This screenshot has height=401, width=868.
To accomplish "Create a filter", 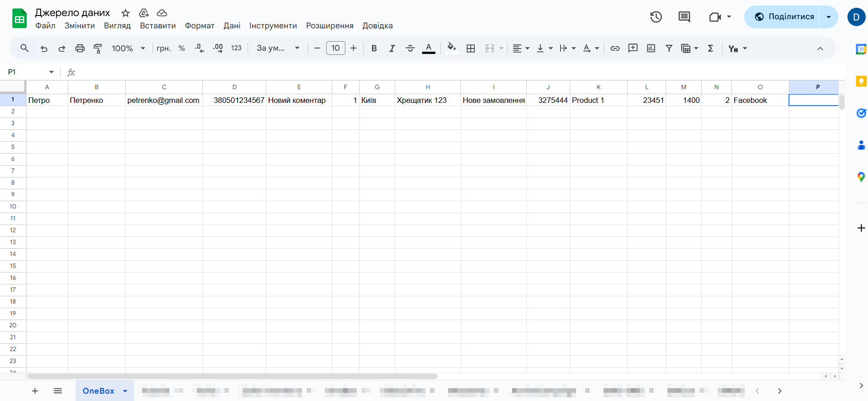I will click(x=669, y=48).
